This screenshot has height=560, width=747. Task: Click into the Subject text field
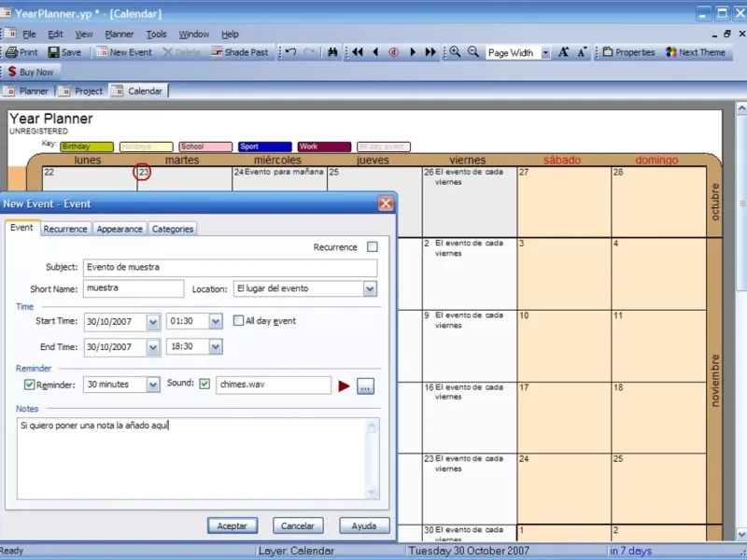230,268
